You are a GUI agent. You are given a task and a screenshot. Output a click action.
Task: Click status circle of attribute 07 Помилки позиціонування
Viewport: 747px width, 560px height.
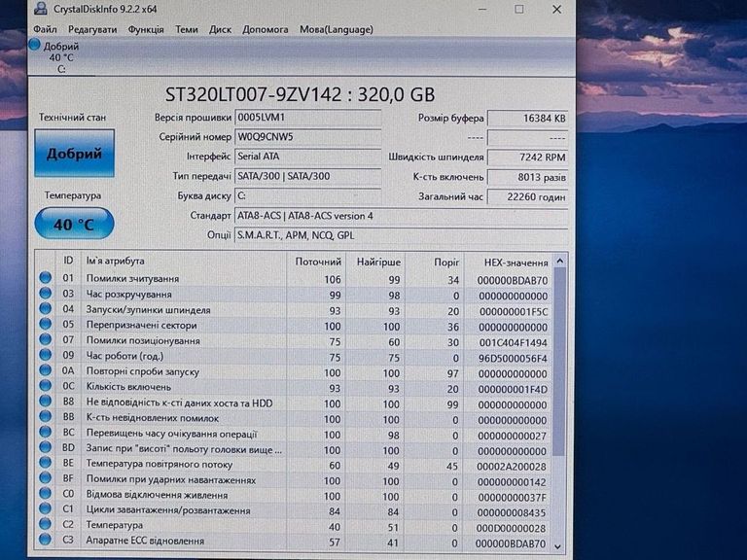46,339
